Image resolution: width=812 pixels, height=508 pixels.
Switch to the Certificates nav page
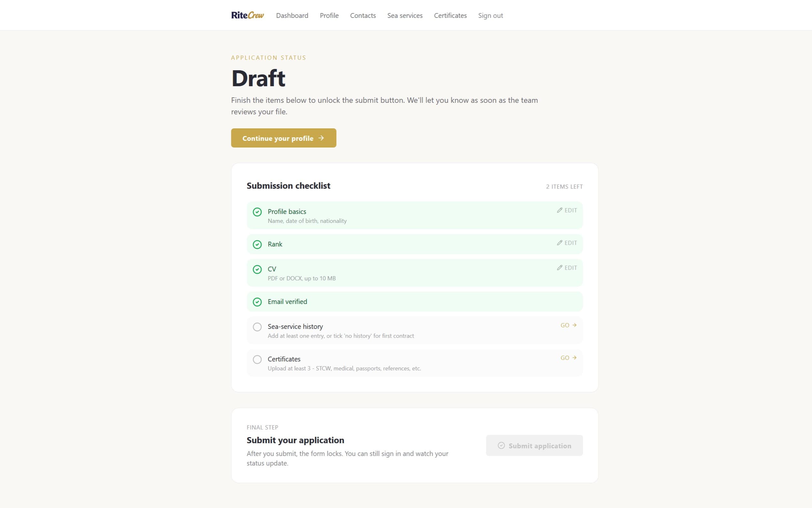[450, 15]
